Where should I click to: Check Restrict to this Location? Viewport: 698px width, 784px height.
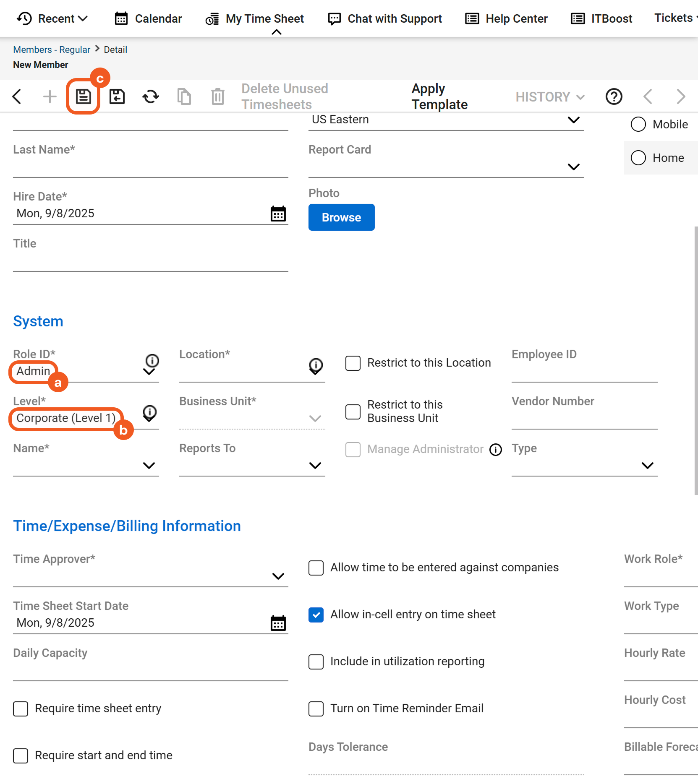pos(353,363)
